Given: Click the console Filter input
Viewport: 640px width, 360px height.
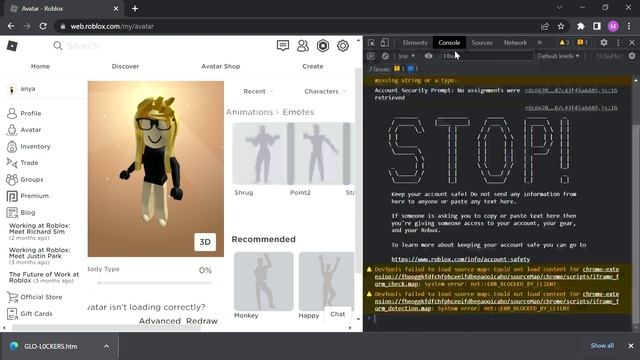Looking at the screenshot, I should point(487,56).
